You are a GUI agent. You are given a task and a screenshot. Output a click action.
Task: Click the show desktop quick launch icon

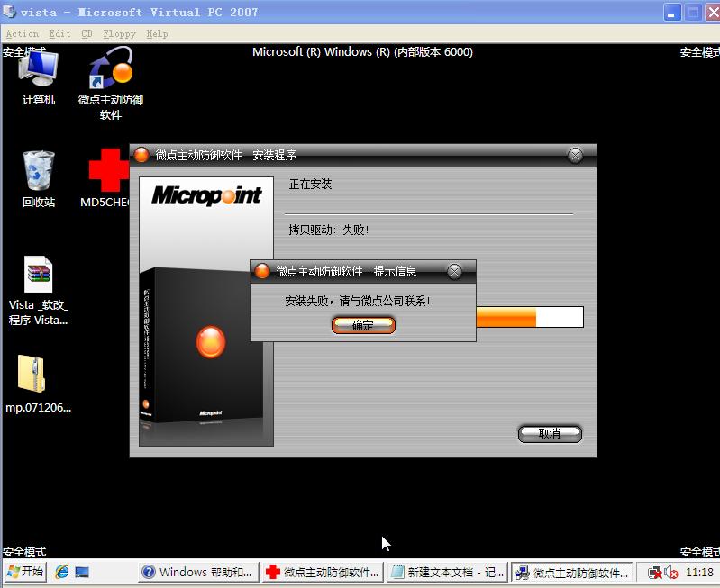point(82,572)
